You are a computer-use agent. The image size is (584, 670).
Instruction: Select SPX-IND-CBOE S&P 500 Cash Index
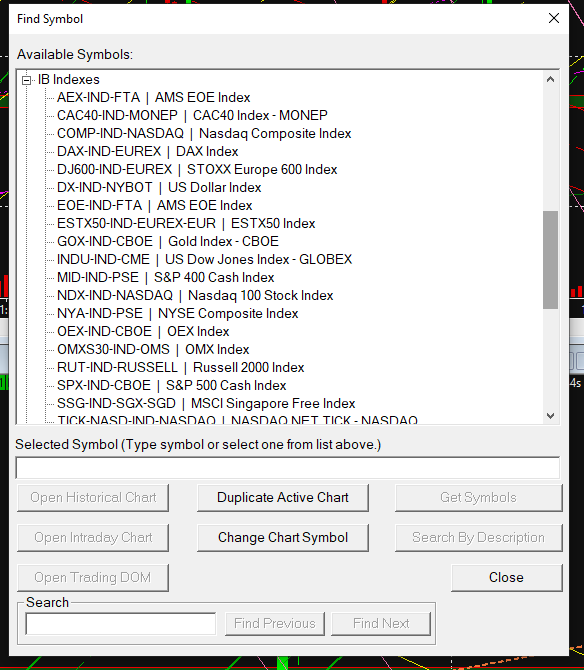tap(171, 385)
